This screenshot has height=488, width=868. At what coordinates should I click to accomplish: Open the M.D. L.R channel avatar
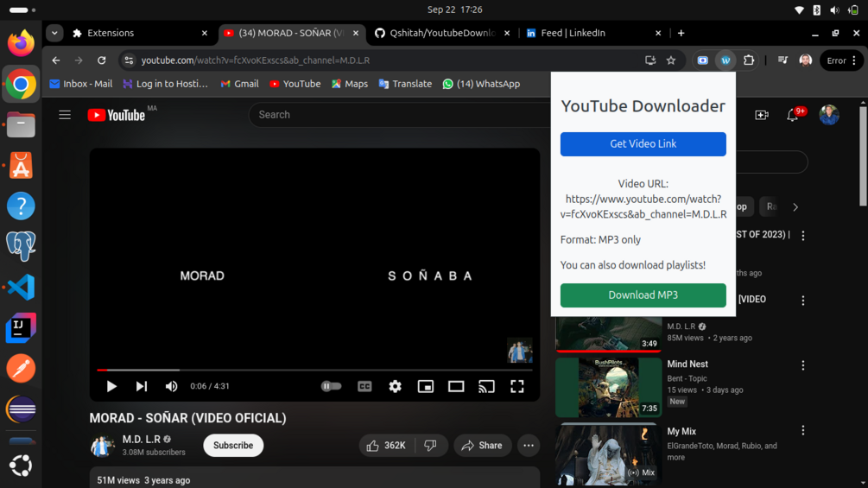tap(102, 446)
